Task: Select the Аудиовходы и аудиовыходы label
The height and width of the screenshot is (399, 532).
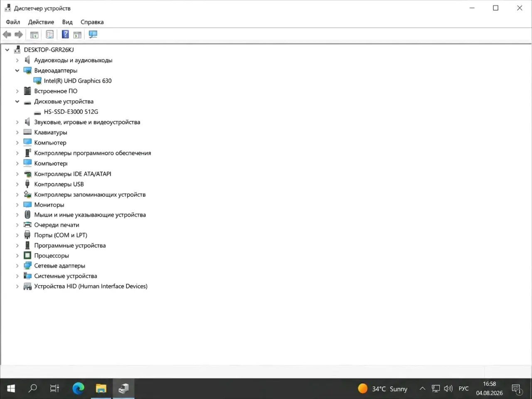Action: pos(73,60)
